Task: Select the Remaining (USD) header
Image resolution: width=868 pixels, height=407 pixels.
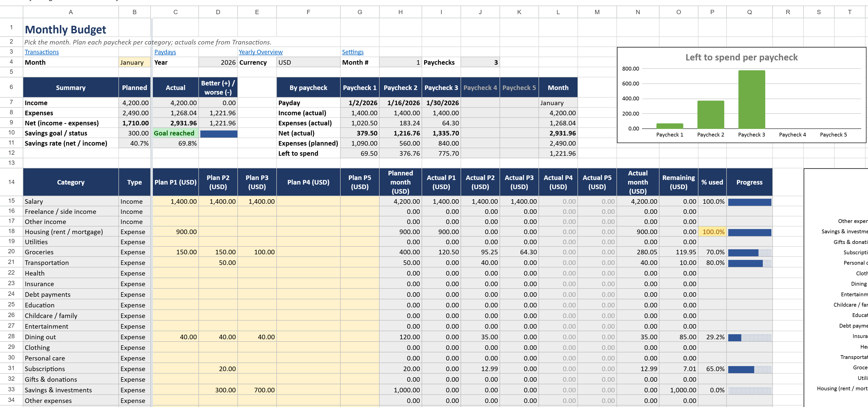Action: click(679, 182)
